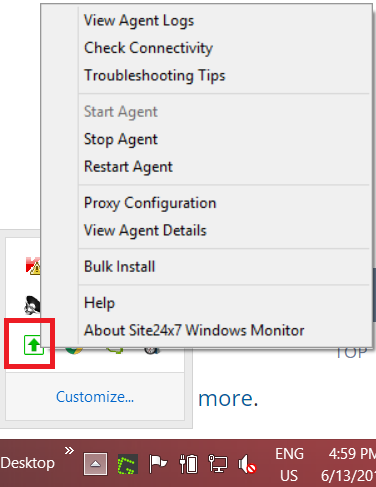The image size is (376, 487).
Task: Open the battery power status icon
Action: (x=188, y=464)
